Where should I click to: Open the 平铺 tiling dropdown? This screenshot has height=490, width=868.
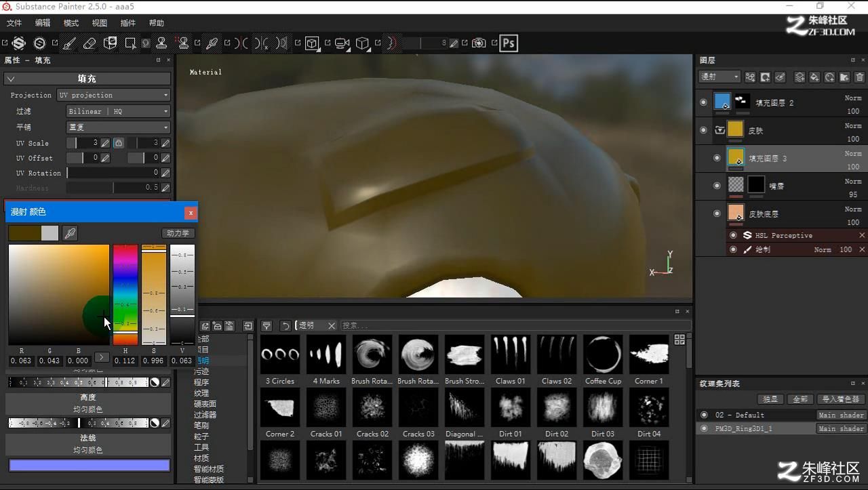[x=118, y=127]
